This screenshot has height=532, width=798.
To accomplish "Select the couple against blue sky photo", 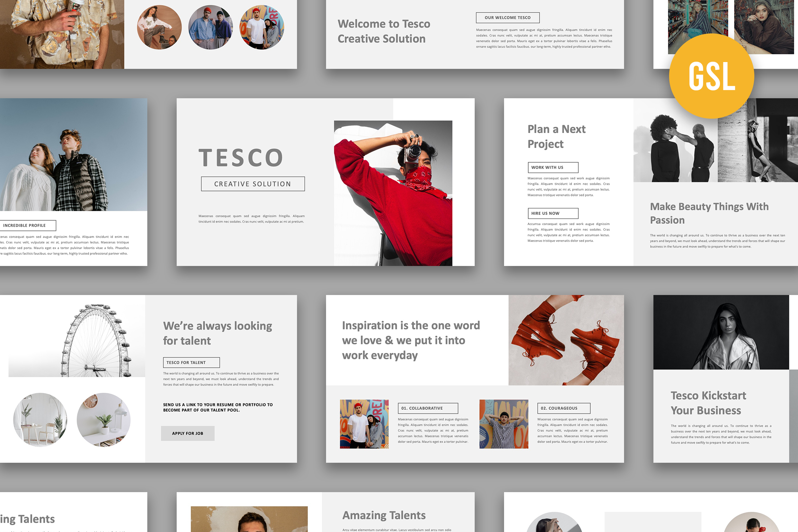I will 73,154.
